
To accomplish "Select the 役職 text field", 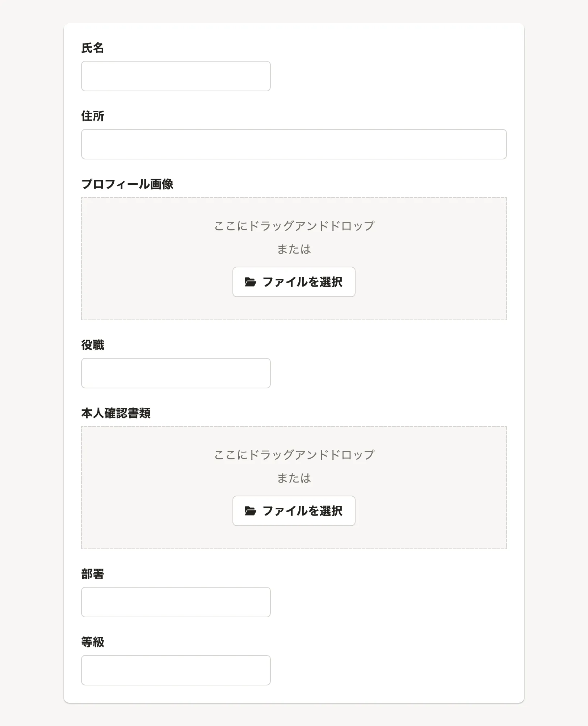I will 176,373.
